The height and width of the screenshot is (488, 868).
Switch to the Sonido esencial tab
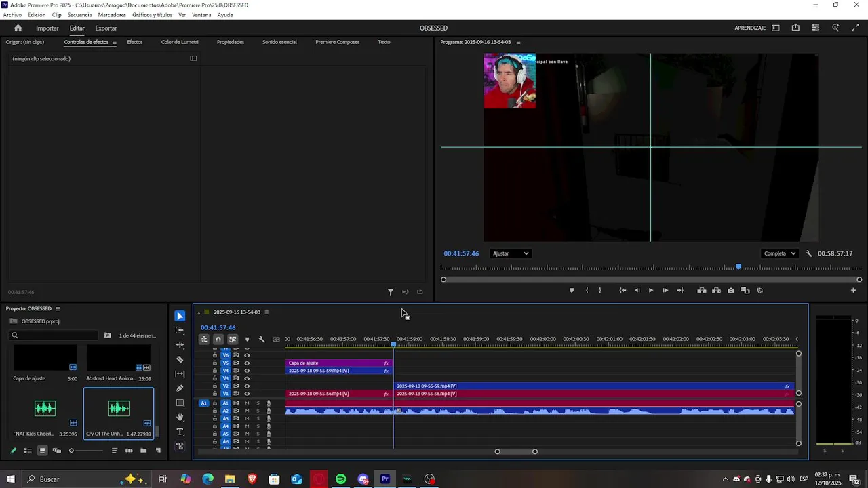[279, 42]
